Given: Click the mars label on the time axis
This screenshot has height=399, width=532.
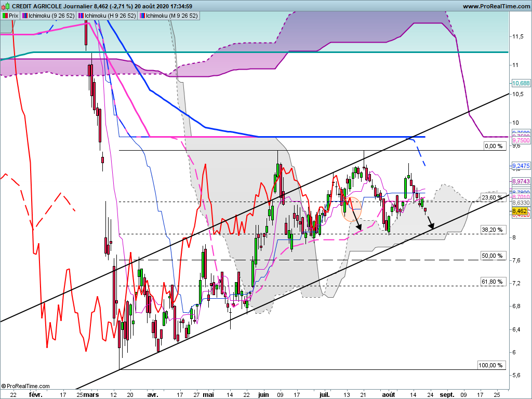Looking at the screenshot, I should point(91,395).
